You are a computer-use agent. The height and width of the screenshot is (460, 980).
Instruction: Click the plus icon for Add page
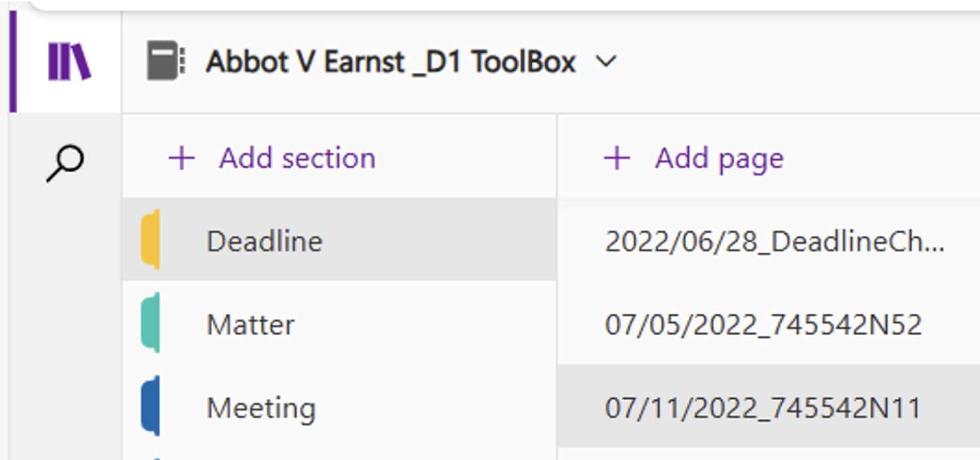click(x=616, y=159)
